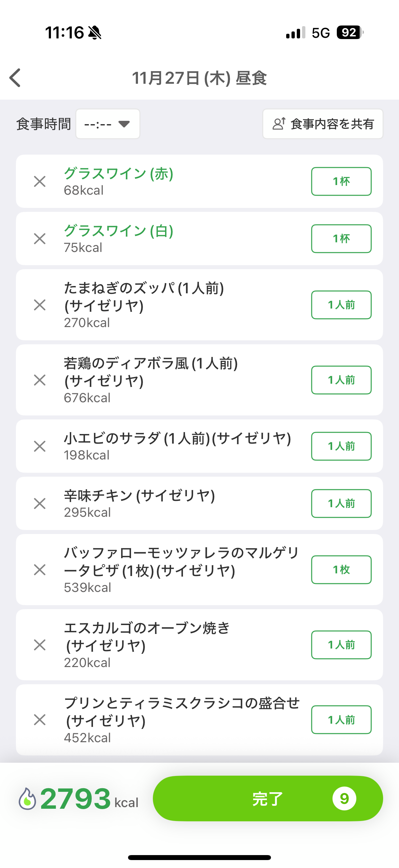Open the 食事時間 time dropdown
399x868 pixels.
pyautogui.click(x=108, y=124)
